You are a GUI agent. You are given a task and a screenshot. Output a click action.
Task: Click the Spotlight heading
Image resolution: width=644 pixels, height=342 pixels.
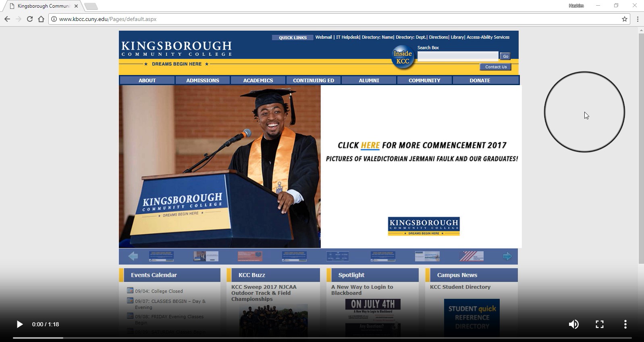point(351,275)
